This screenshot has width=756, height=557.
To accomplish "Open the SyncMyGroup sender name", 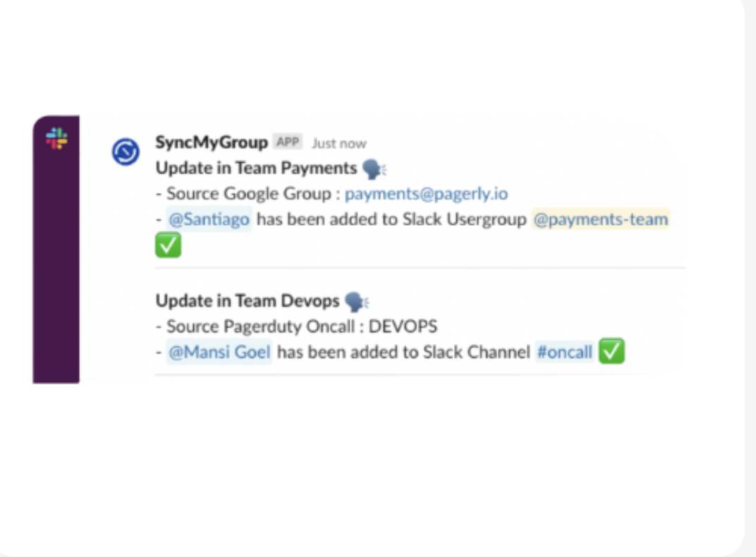I will (211, 142).
